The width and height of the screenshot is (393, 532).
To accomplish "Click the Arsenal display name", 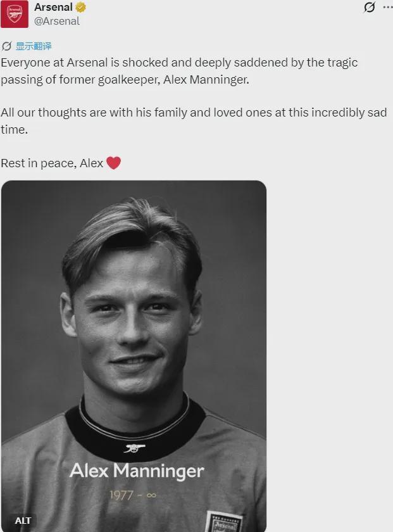I will coord(53,8).
